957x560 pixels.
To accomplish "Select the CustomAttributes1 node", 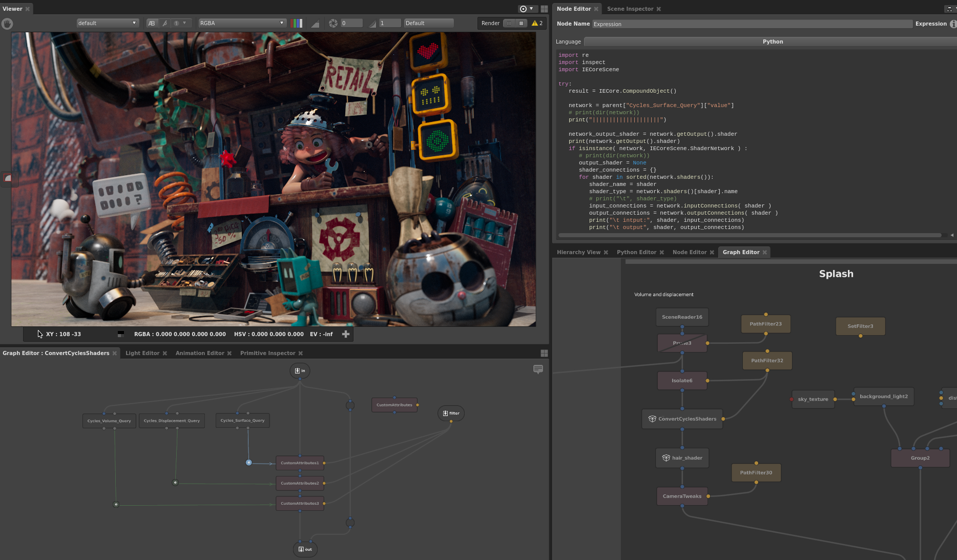I will [x=300, y=463].
